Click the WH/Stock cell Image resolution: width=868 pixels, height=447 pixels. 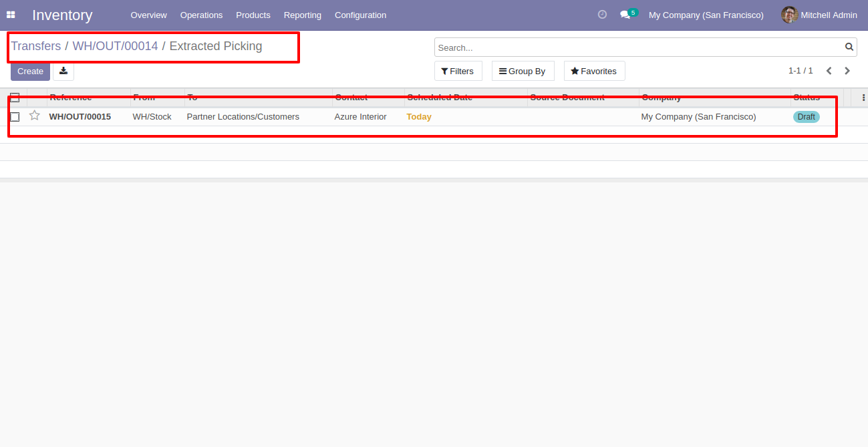[152, 117]
